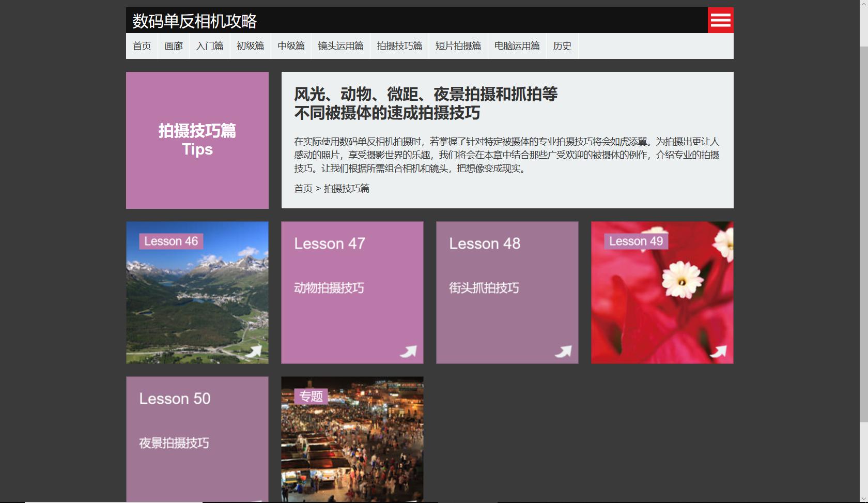
Task: Open the red hamburger navigation menu
Action: 720,20
